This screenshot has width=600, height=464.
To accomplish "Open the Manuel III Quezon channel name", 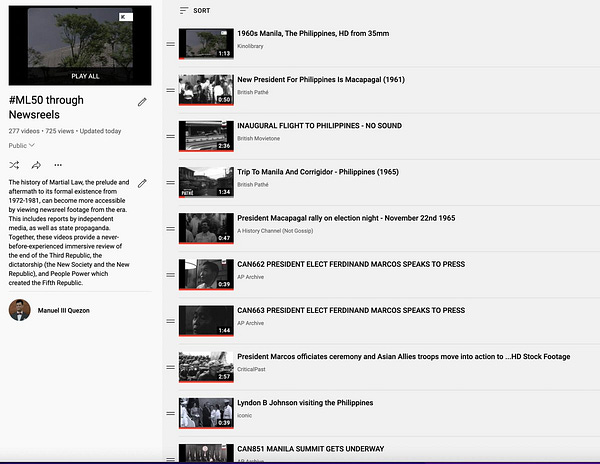I will 64,310.
